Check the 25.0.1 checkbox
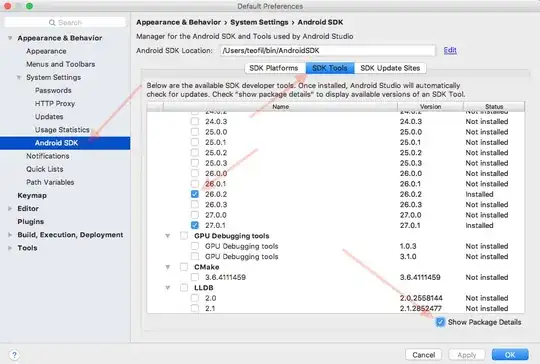 [195, 142]
